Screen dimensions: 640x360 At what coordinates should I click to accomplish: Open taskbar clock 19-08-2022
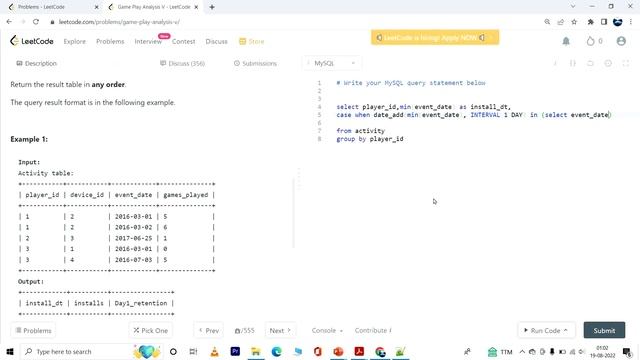pyautogui.click(x=602, y=351)
